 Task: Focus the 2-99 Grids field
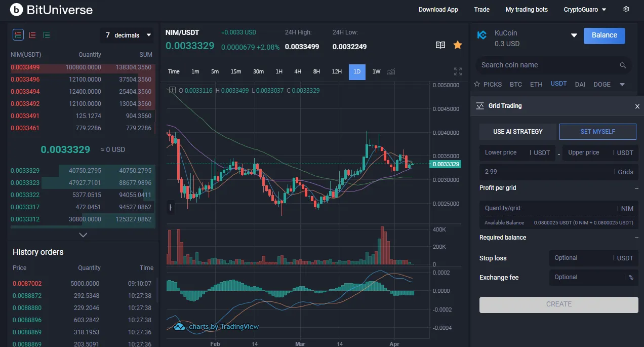click(559, 172)
